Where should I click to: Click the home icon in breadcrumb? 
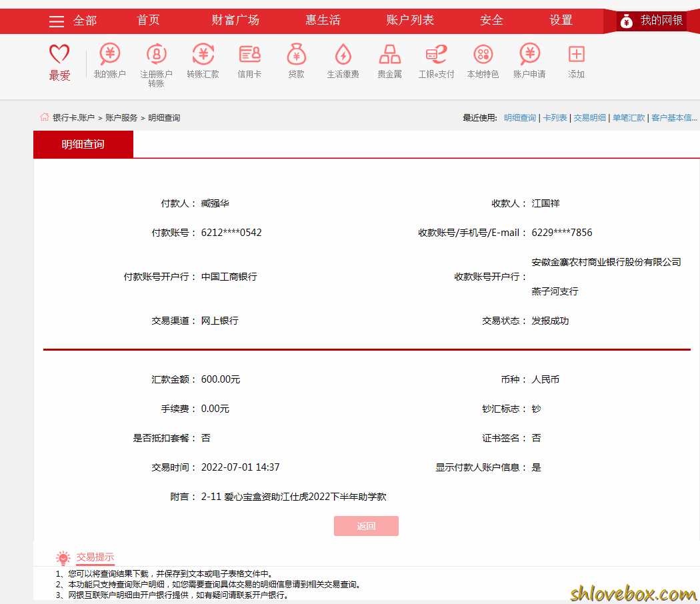click(44, 117)
